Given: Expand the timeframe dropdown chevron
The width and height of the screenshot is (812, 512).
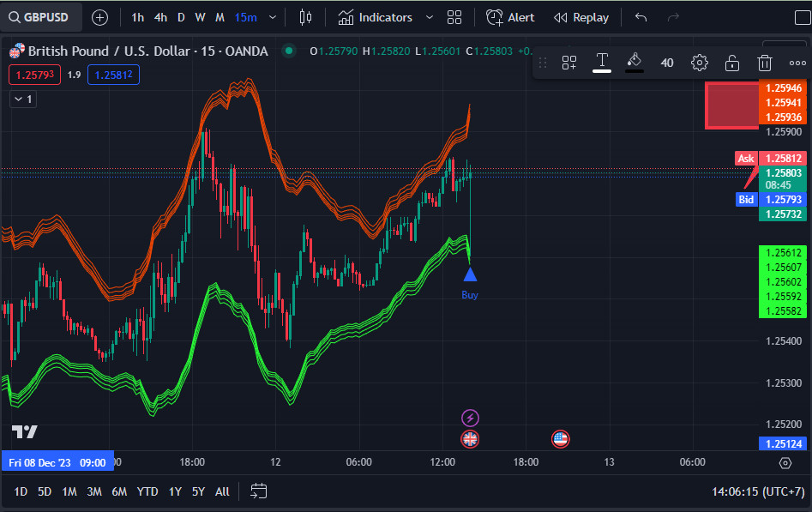Looking at the screenshot, I should [x=273, y=17].
